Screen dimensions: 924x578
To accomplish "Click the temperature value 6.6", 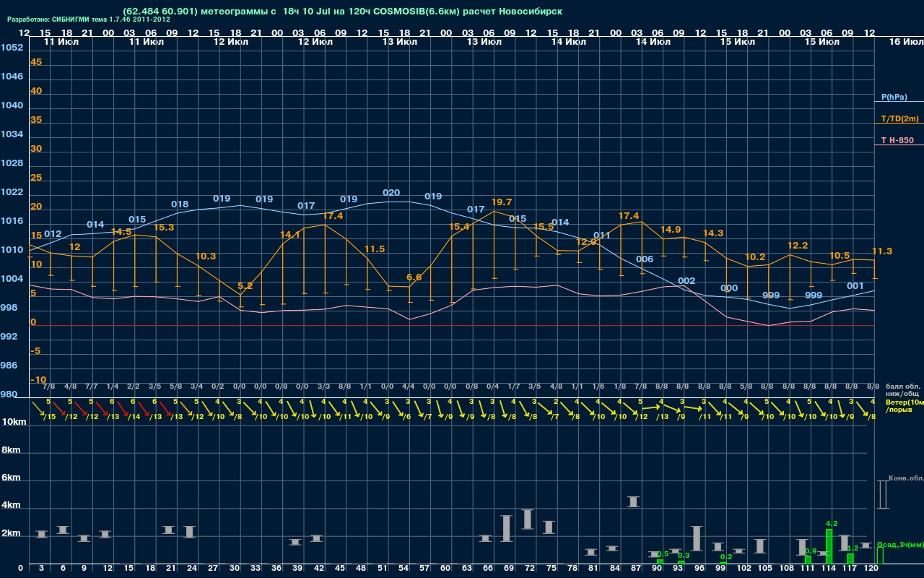I will pyautogui.click(x=414, y=277).
